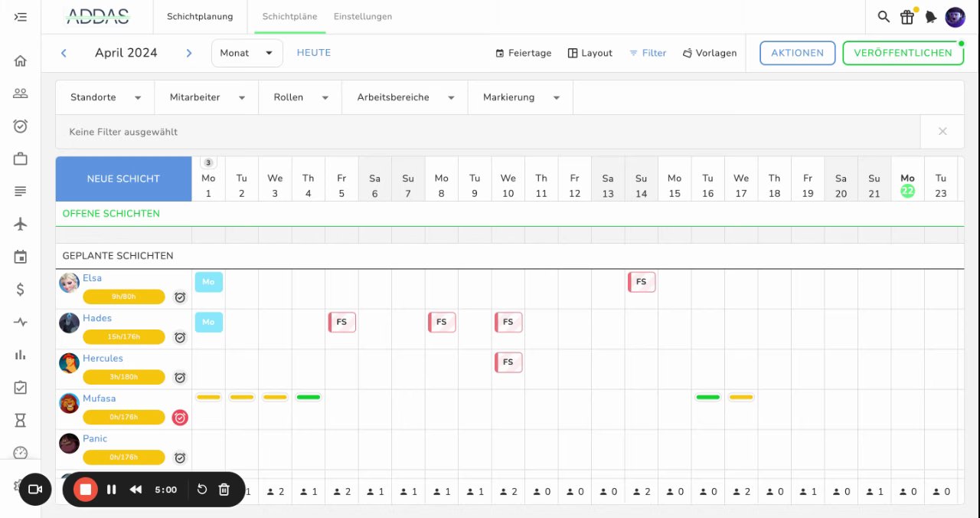980x518 pixels.
Task: Click Mufasa's green marker on Thursday 4
Action: click(309, 397)
